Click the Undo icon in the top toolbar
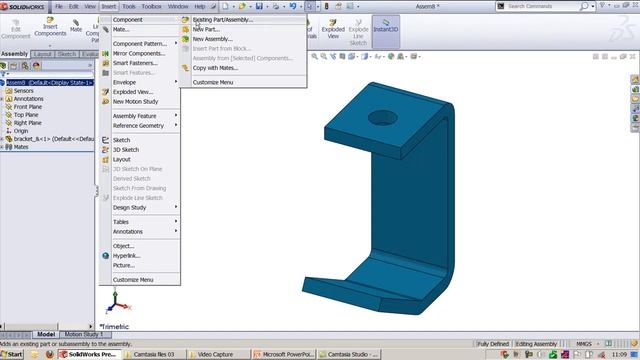Image resolution: width=640 pixels, height=360 pixels. [x=293, y=6]
